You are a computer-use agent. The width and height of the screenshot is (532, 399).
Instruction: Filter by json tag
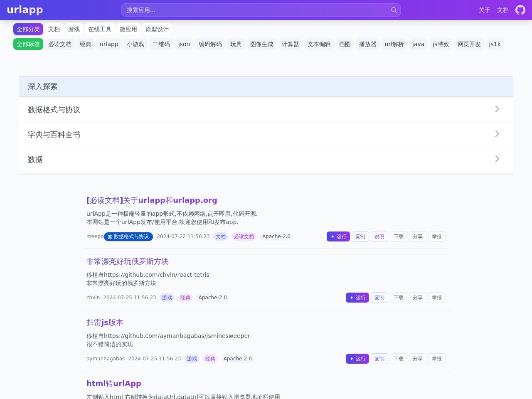pos(184,44)
